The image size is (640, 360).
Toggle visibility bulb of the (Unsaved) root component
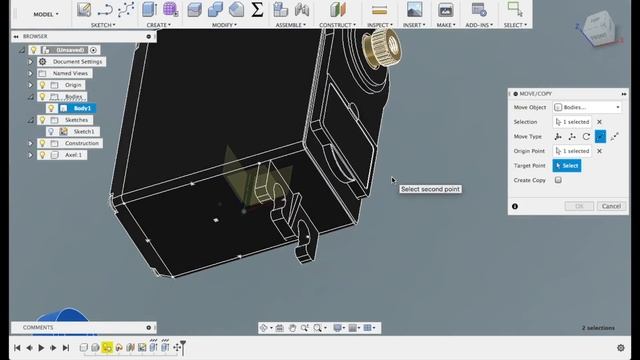pos(33,50)
